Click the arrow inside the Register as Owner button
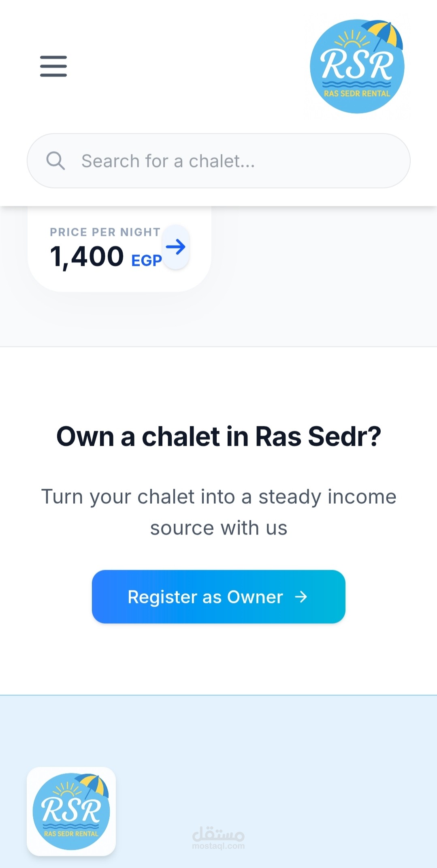437x868 pixels. point(301,597)
